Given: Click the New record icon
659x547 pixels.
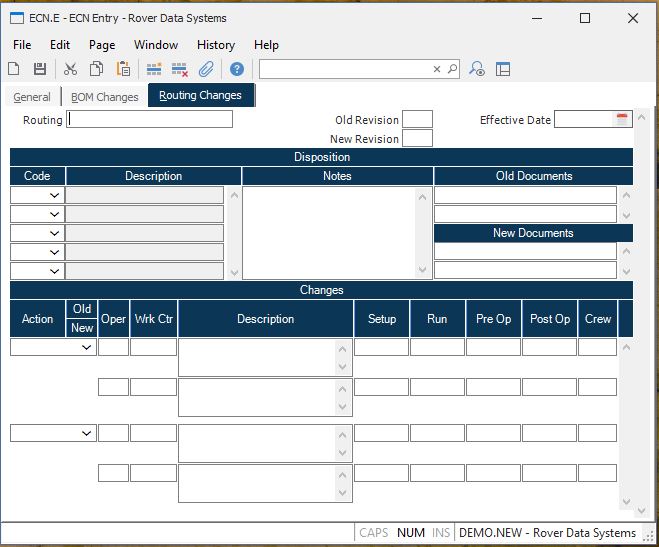Looking at the screenshot, I should point(14,69).
